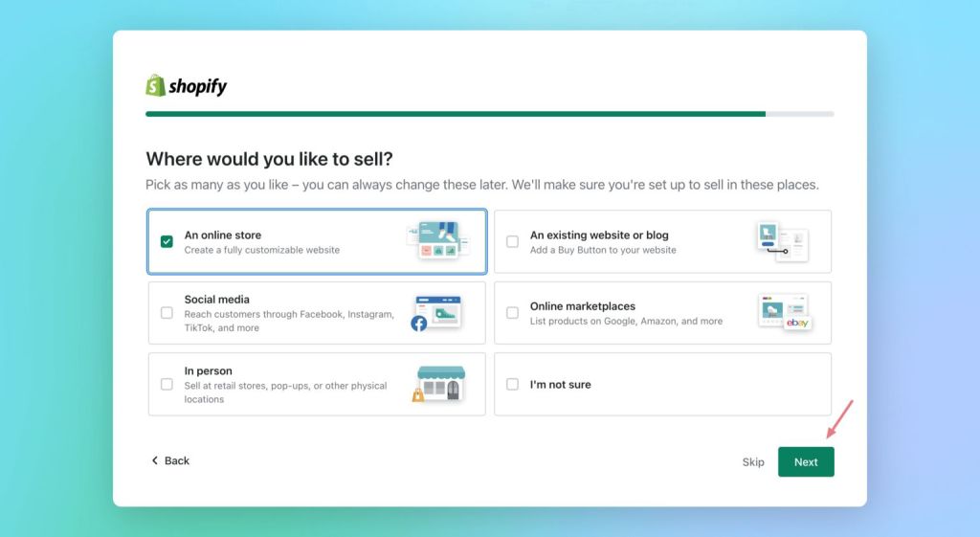
Task: Click the online marketplaces eBay illustration
Action: pyautogui.click(x=784, y=312)
